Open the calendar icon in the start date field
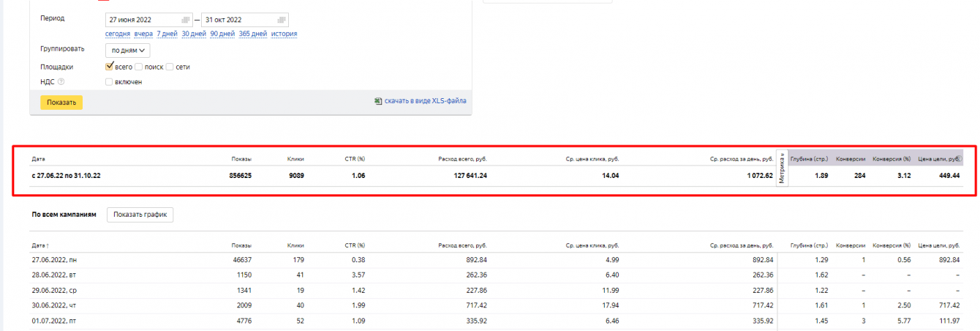Viewport: 980px width, 331px height. (x=186, y=20)
